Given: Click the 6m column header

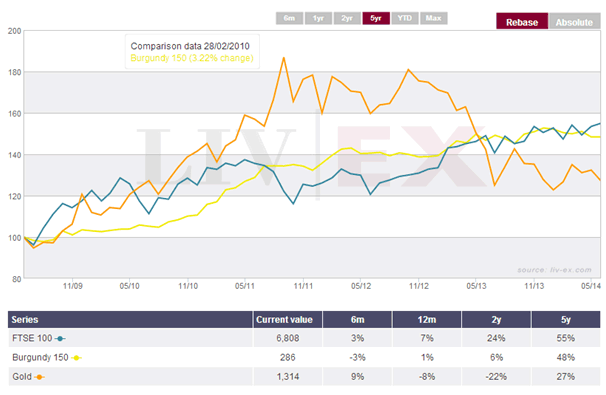Looking at the screenshot, I should click(357, 320).
